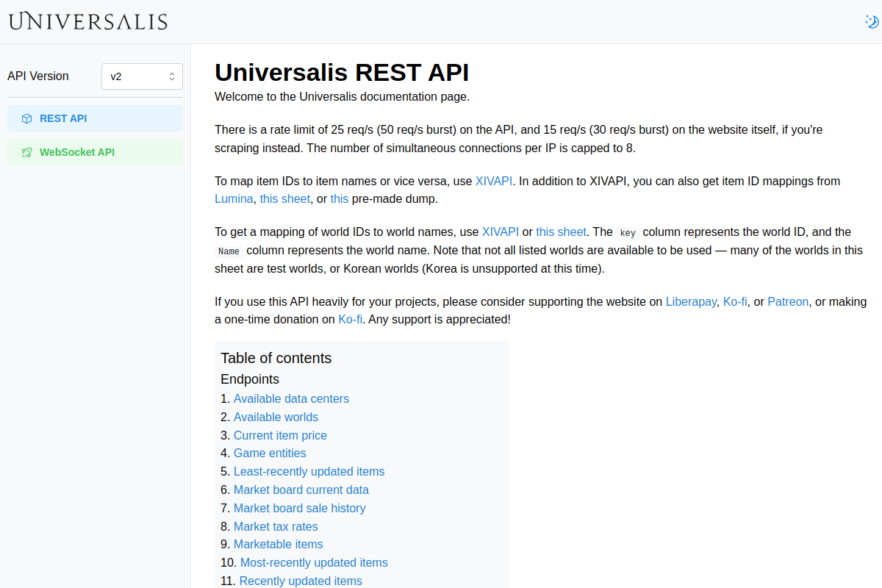
Task: Open 'this sheet' link after Lumina
Action: pyautogui.click(x=285, y=198)
